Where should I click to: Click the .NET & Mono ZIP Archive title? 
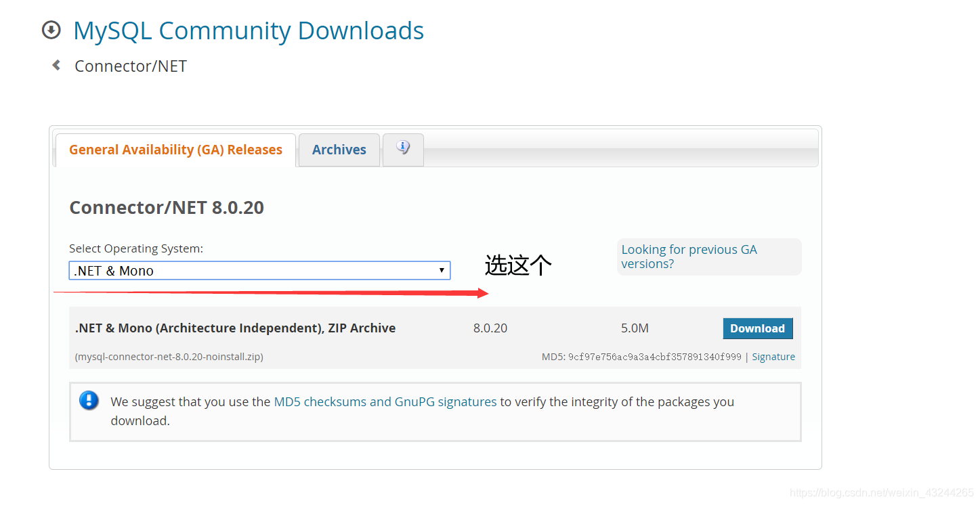pos(235,328)
